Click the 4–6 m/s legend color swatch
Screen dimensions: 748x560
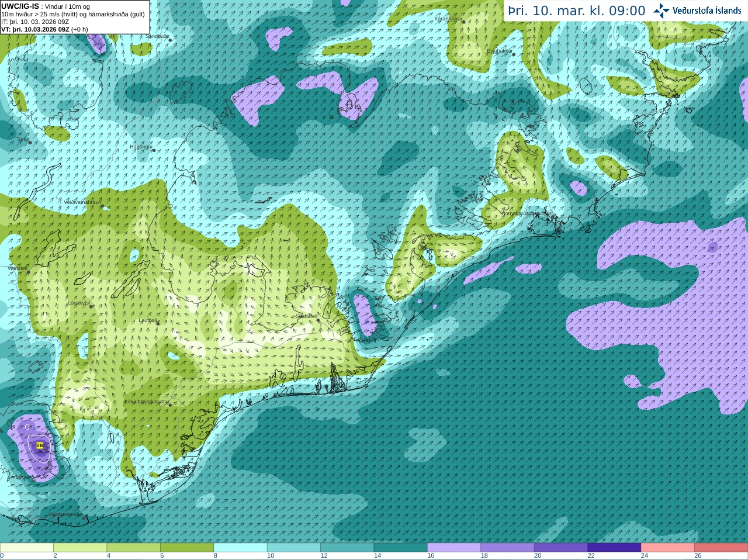pyautogui.click(x=134, y=548)
